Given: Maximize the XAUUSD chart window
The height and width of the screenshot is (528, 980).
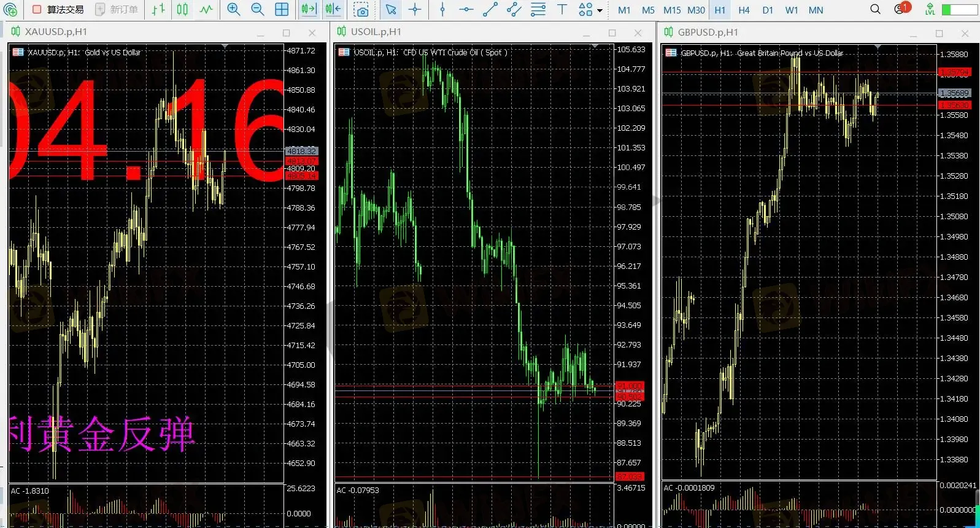Looking at the screenshot, I should click(x=286, y=33).
